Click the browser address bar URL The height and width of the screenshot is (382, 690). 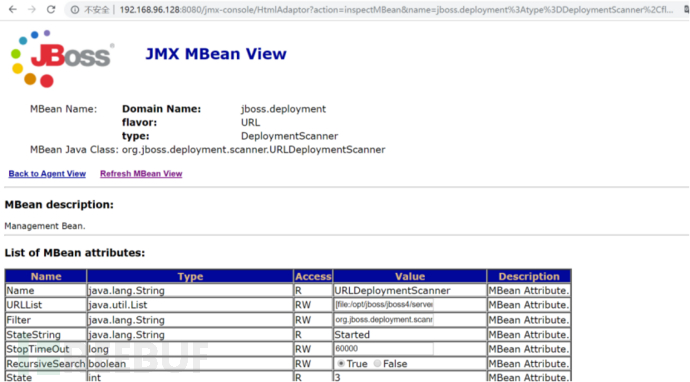coord(396,10)
